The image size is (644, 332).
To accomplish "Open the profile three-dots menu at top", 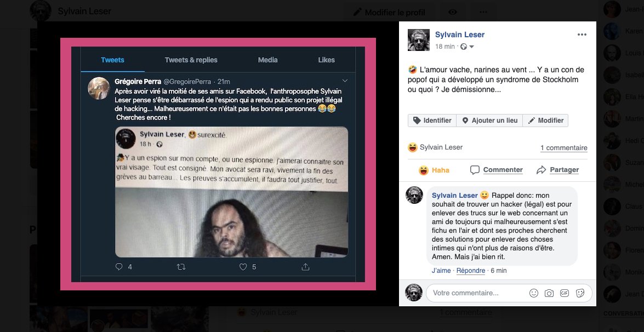I will click(x=483, y=12).
